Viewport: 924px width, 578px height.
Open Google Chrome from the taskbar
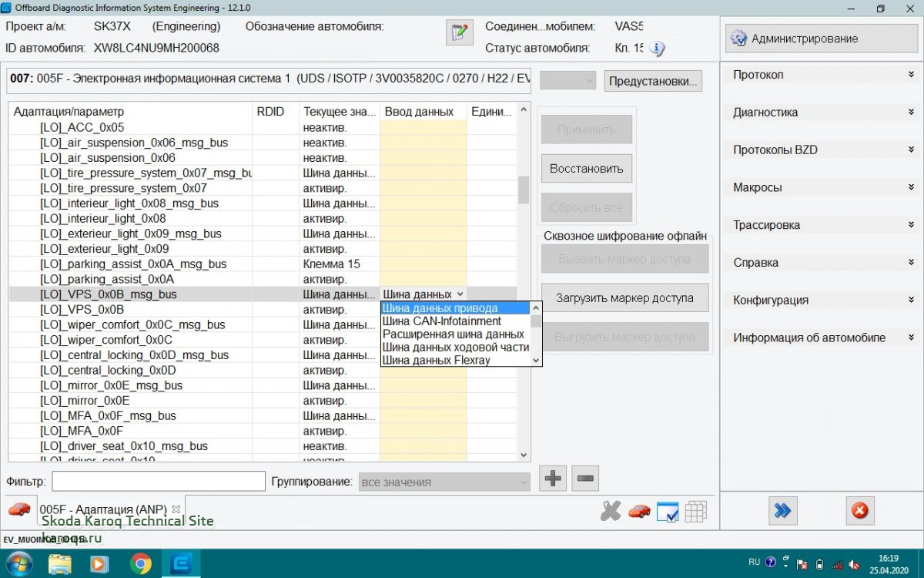point(141,564)
